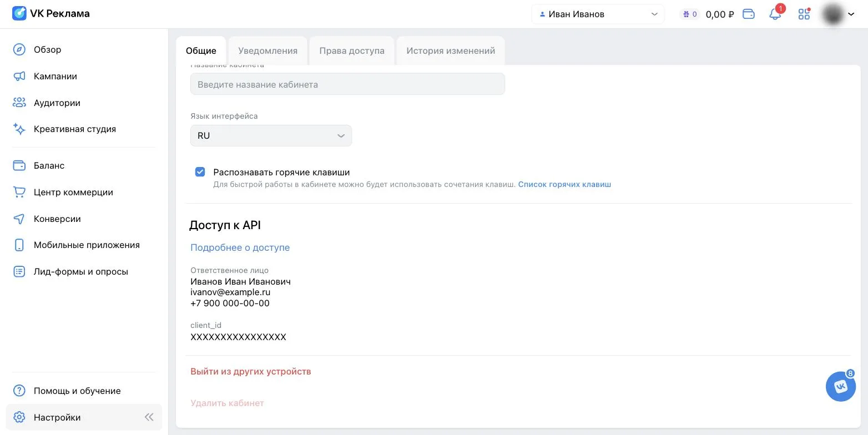
Task: Open the VK support chat bubble
Action: (x=841, y=386)
